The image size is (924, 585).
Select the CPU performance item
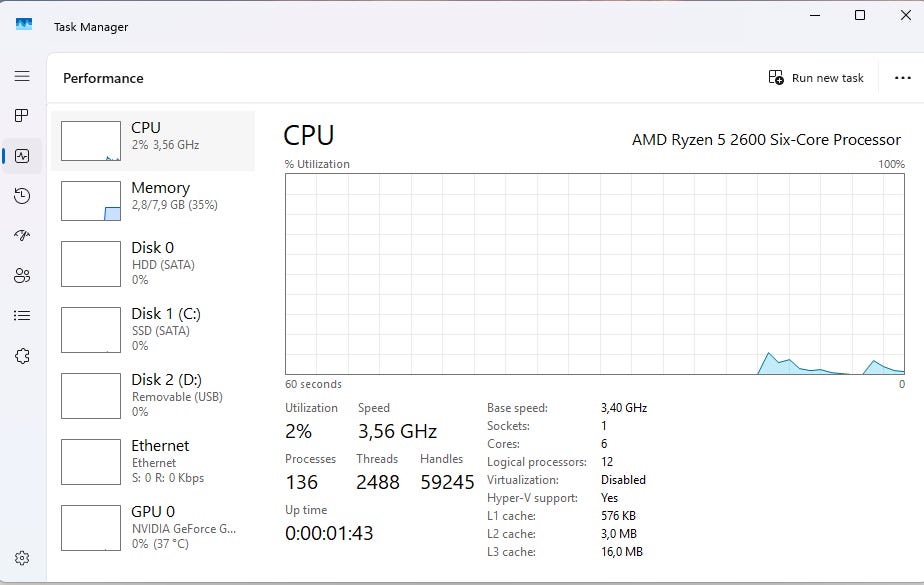(x=153, y=141)
